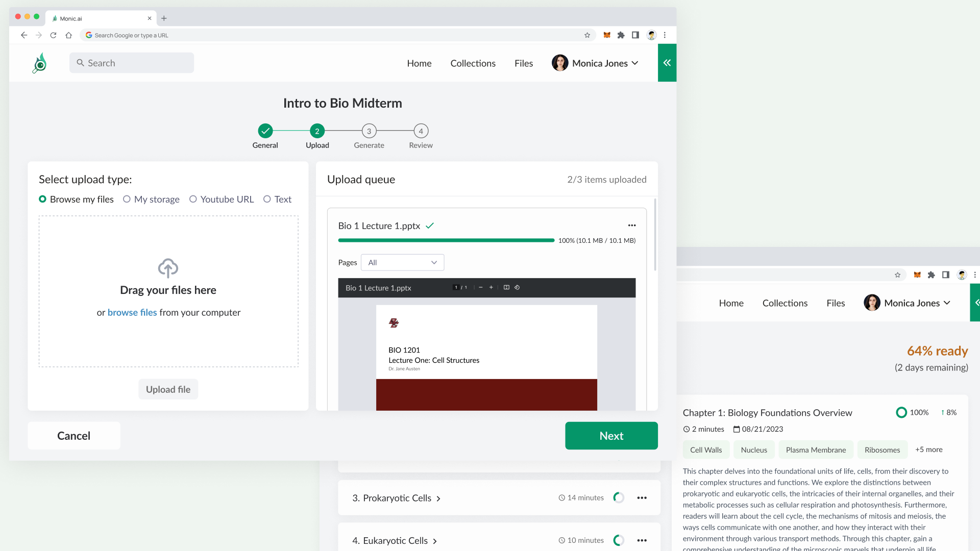This screenshot has width=980, height=551.
Task: Expand the Monica Jones account menu
Action: point(595,63)
